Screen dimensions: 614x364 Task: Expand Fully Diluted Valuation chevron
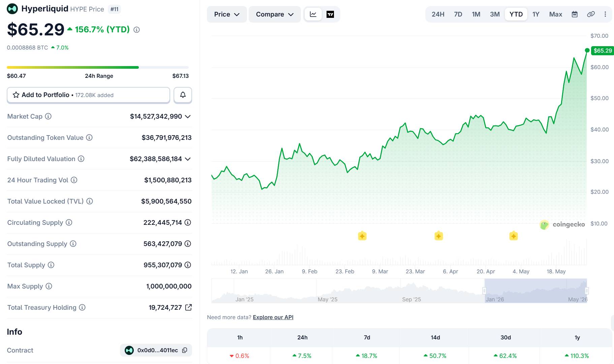pyautogui.click(x=188, y=159)
